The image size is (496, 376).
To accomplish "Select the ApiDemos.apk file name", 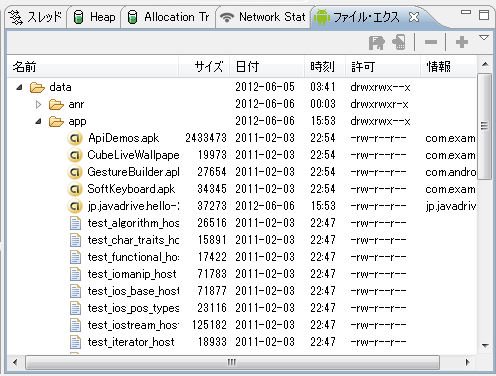I will point(123,138).
